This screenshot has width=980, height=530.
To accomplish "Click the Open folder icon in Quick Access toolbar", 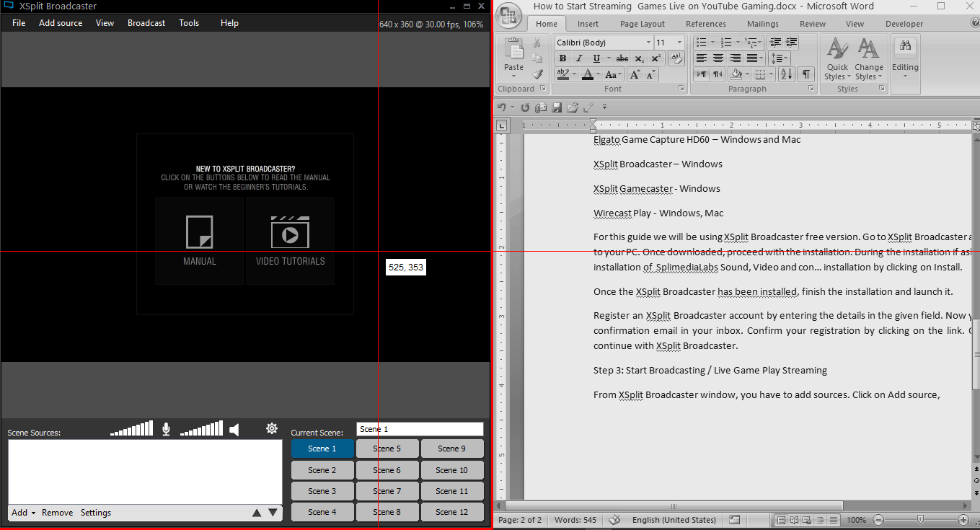I will 573,107.
